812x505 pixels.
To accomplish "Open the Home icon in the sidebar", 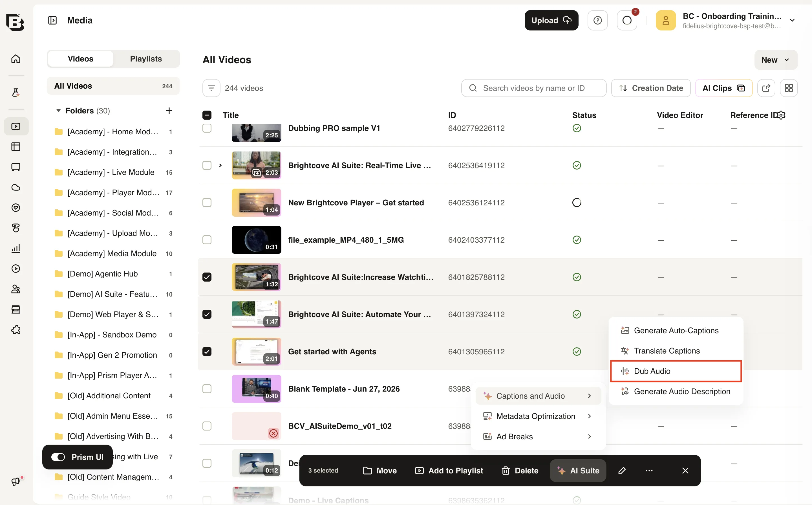I will [x=16, y=59].
